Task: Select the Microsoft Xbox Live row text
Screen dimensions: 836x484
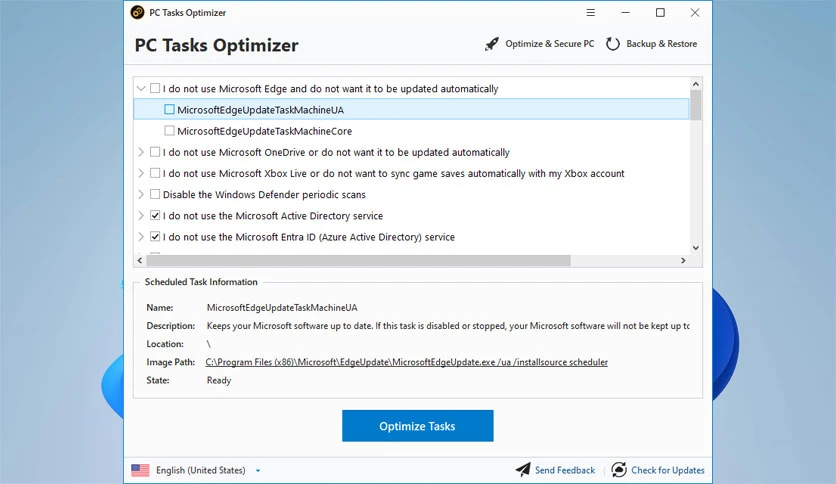Action: (393, 173)
